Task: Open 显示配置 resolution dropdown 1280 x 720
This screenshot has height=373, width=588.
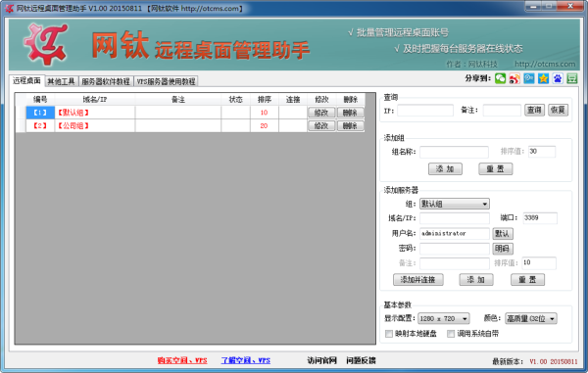Action: [x=444, y=318]
